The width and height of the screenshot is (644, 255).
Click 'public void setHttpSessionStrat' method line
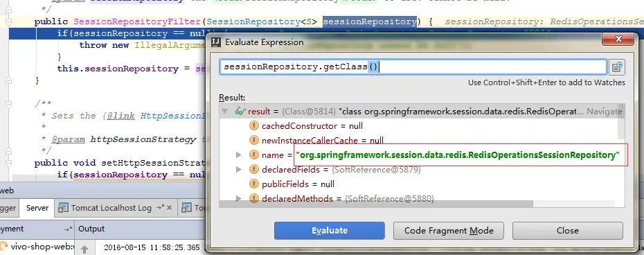coord(120,164)
